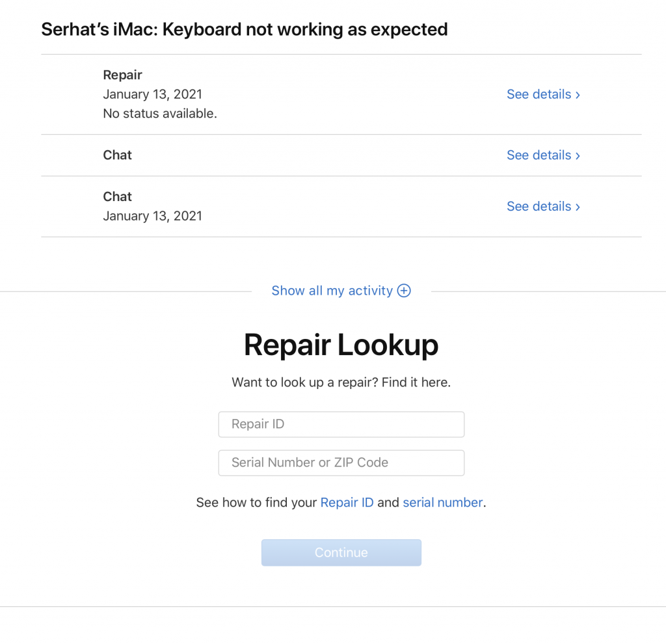Select the Repair row title label
The height and width of the screenshot is (644, 666).
(x=122, y=75)
